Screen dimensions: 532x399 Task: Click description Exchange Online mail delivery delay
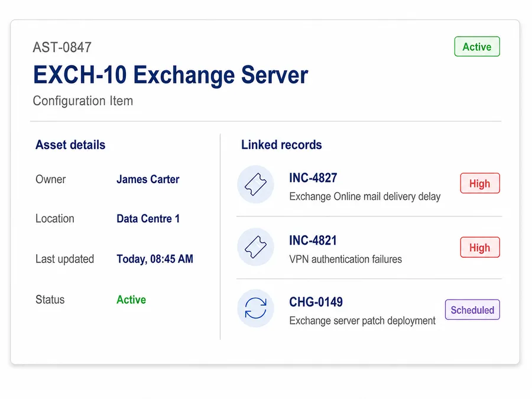coord(365,196)
